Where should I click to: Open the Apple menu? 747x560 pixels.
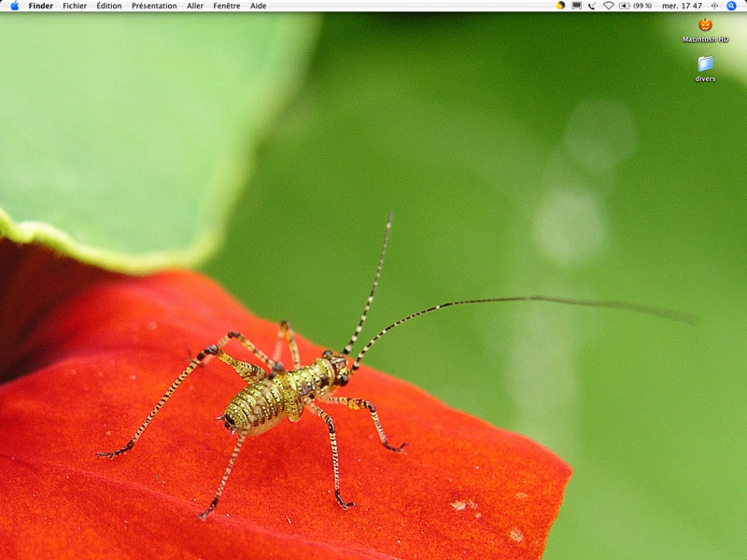(15, 6)
